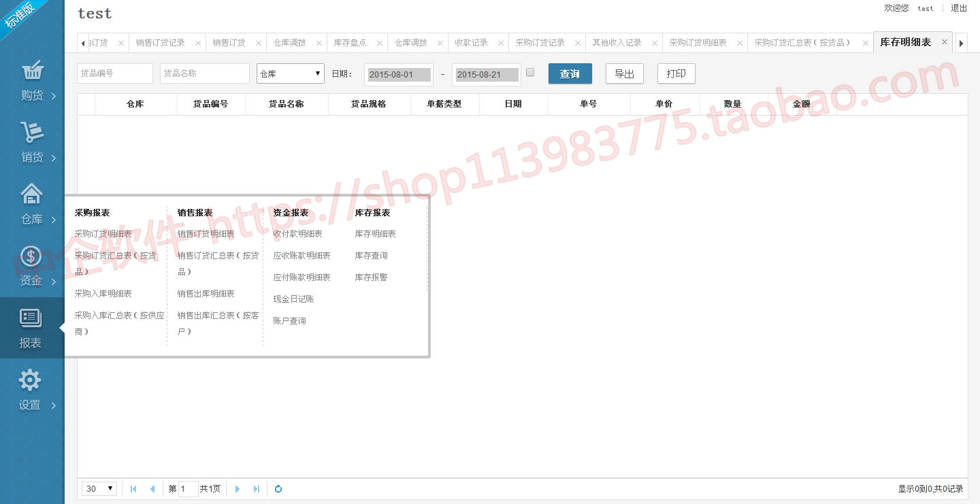Screen dimensions: 980x504
Task: Choose 销售出库汇总表（按客户）in the reports flyout
Action: pos(218,324)
